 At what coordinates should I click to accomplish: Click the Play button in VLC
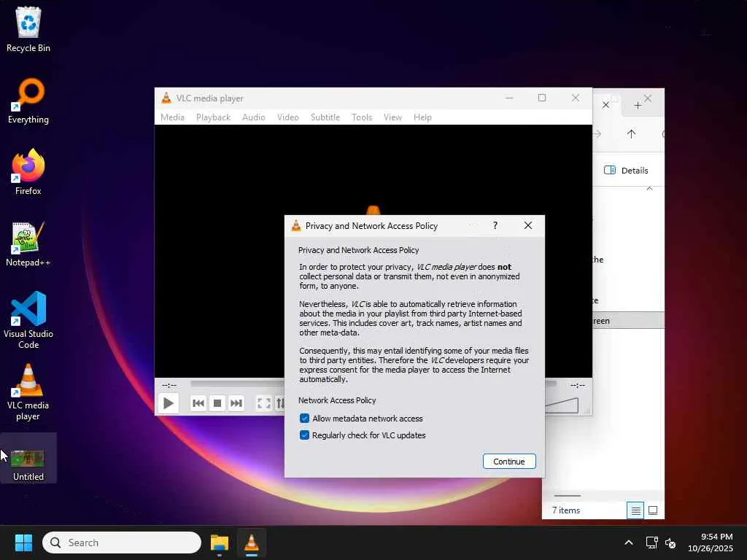coord(168,403)
